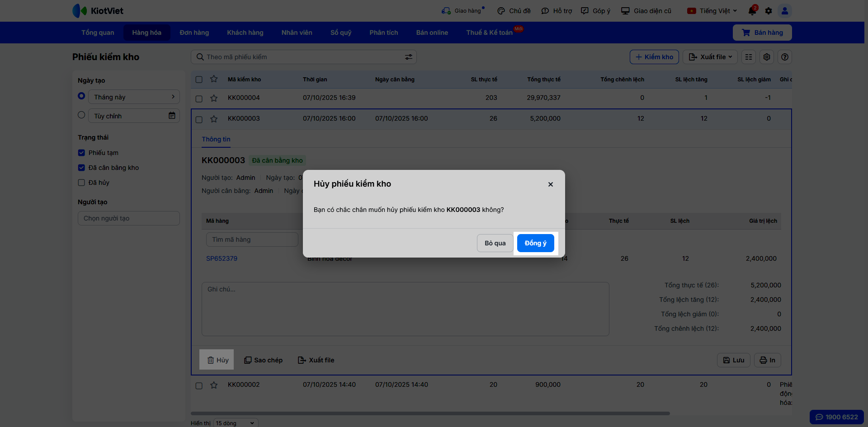Screen dimensions: 868x427
Task: Close the Hủy phiếu kiểm kho dialog
Action: 551,184
